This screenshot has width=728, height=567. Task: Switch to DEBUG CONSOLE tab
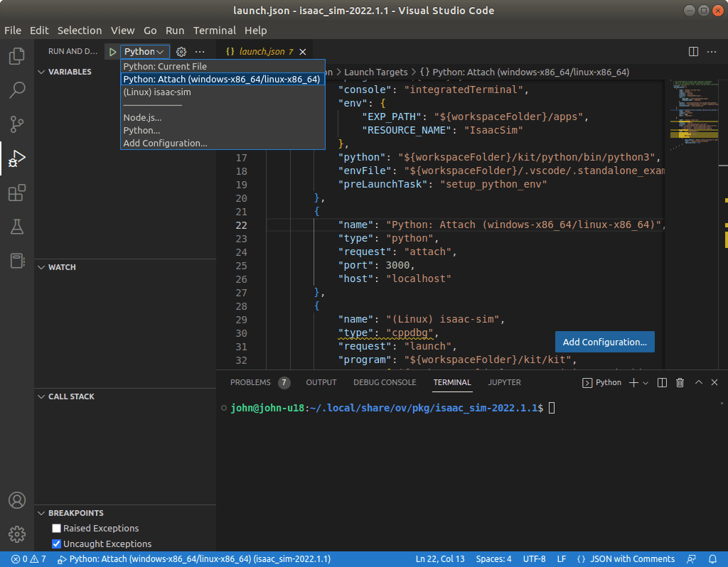385,382
